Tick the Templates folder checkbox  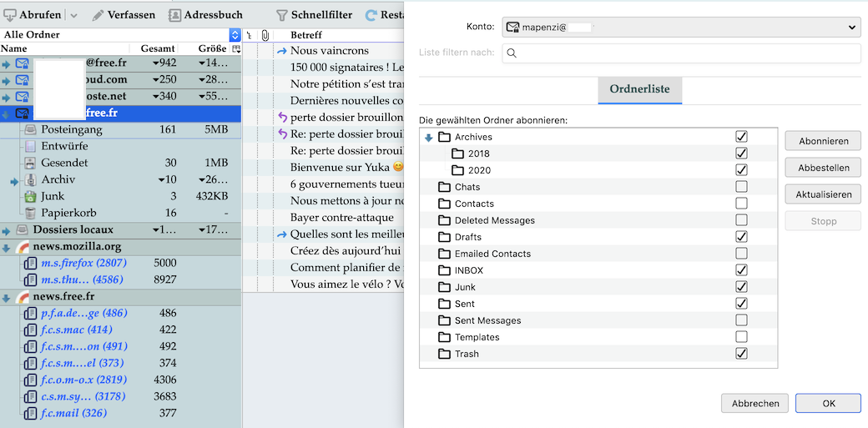(x=741, y=337)
